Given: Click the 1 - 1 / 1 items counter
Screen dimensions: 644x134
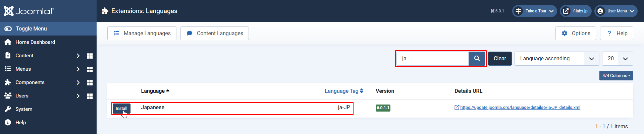Looking at the screenshot, I should [611, 127].
